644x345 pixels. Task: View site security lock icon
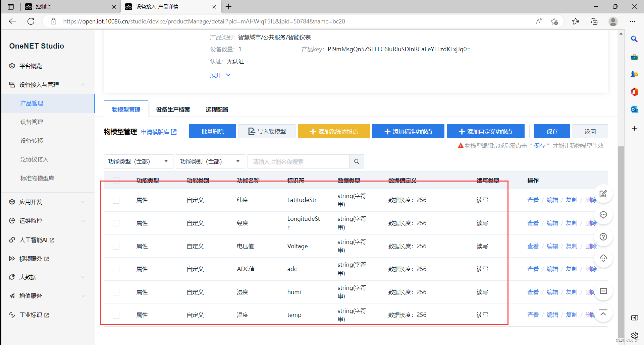[53, 21]
